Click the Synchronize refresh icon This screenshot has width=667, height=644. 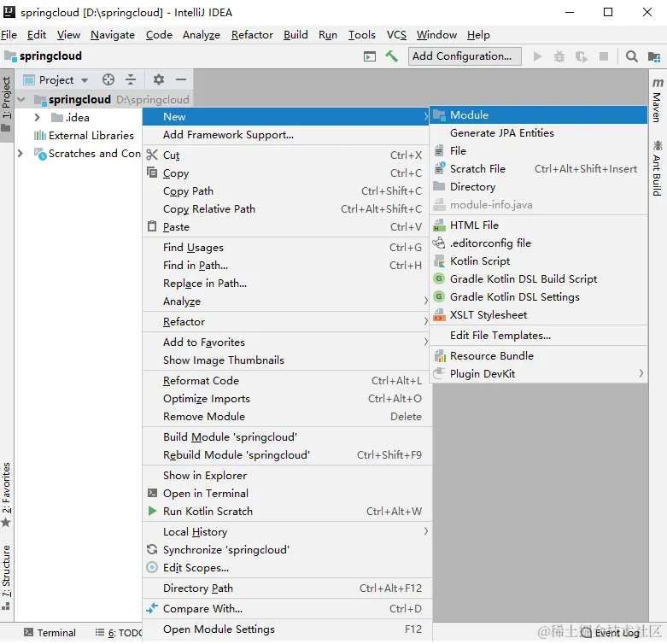pos(152,549)
